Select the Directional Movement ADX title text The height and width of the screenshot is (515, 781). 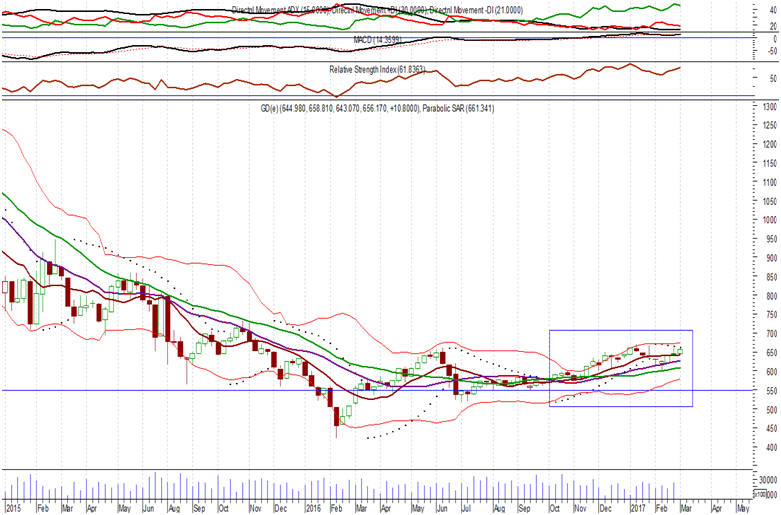(x=280, y=10)
